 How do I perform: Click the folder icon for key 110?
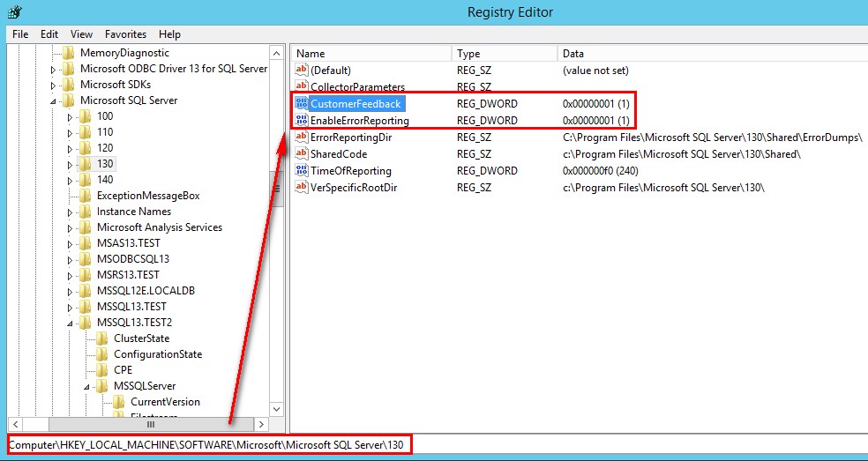[x=85, y=132]
